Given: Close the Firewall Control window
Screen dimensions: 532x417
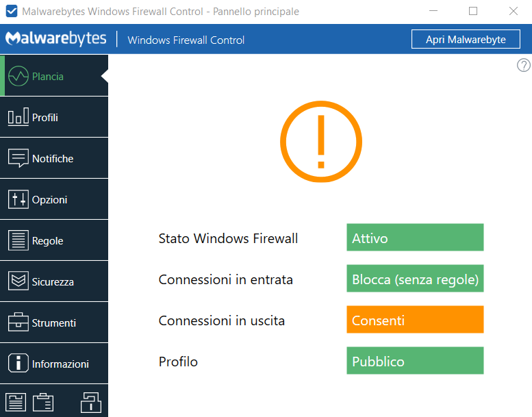Looking at the screenshot, I should [x=514, y=11].
